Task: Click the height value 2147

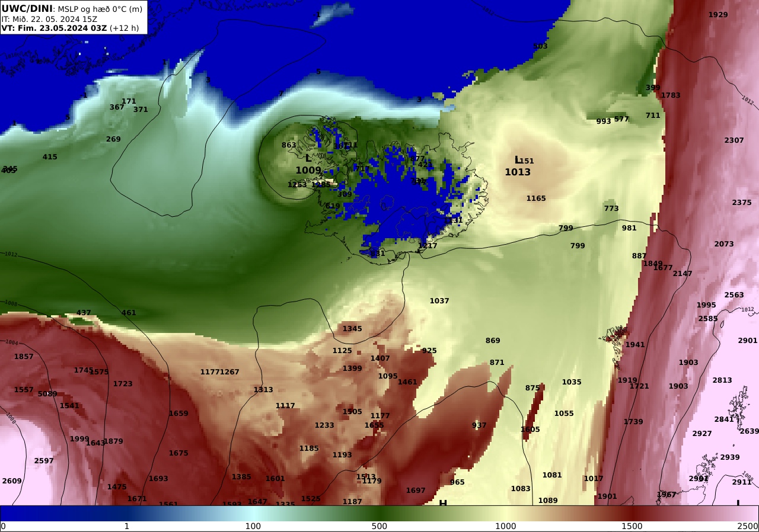Action: point(683,274)
